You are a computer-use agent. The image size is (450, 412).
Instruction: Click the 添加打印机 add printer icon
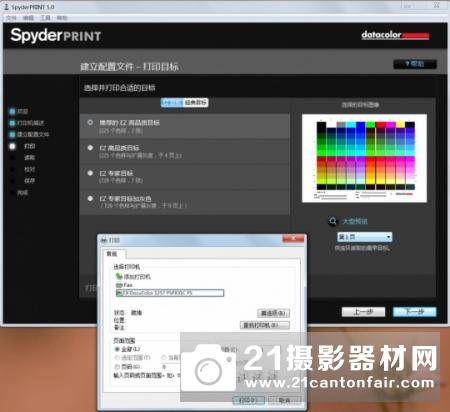[x=119, y=276]
